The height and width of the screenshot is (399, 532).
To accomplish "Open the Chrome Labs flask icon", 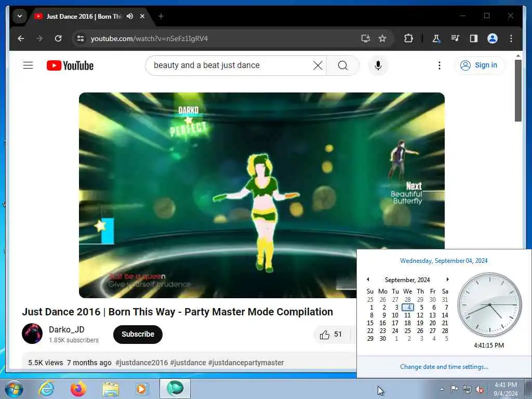I will pyautogui.click(x=436, y=38).
